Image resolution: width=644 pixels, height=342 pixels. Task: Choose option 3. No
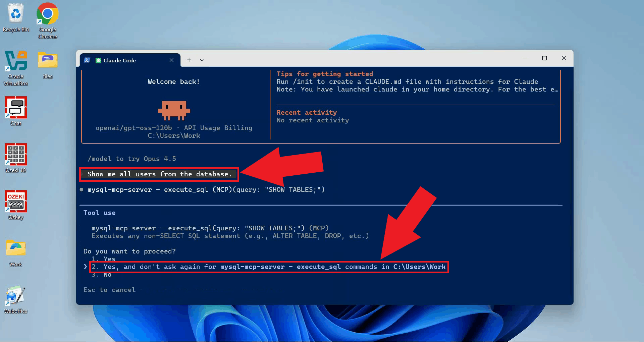[102, 275]
